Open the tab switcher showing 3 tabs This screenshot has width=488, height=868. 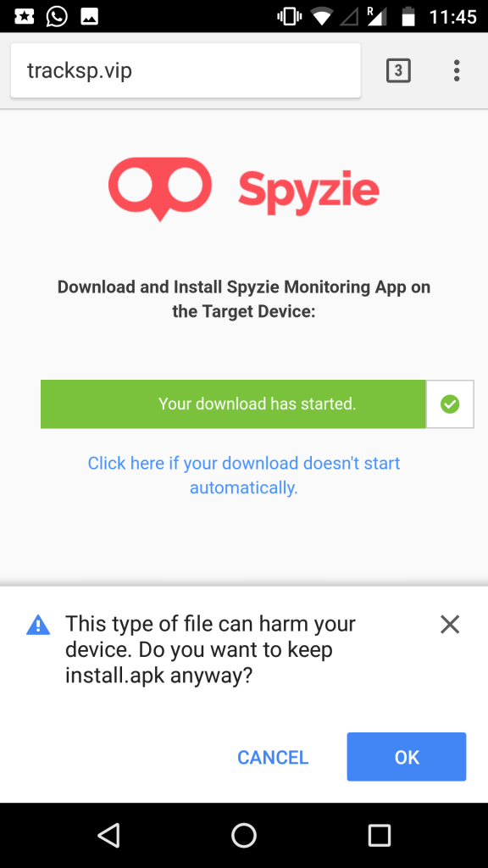397,70
